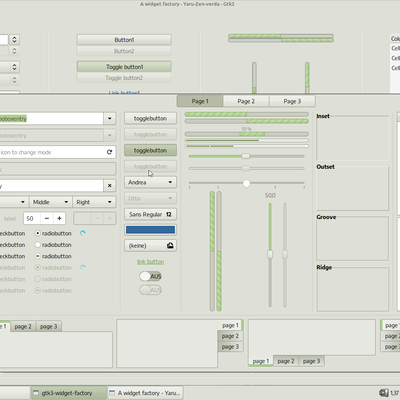This screenshot has width=400, height=400.
Task: Select page 2 in the bottom-left notebook
Action: pos(23,326)
